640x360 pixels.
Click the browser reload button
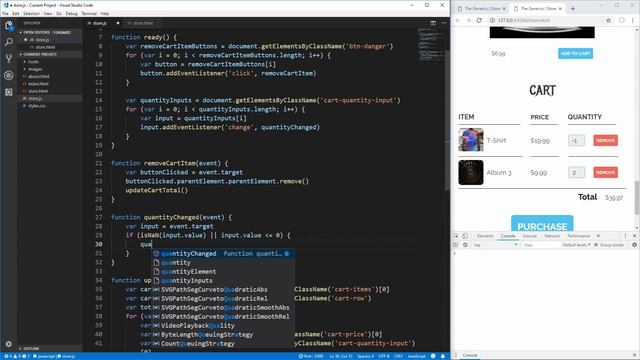pos(479,20)
